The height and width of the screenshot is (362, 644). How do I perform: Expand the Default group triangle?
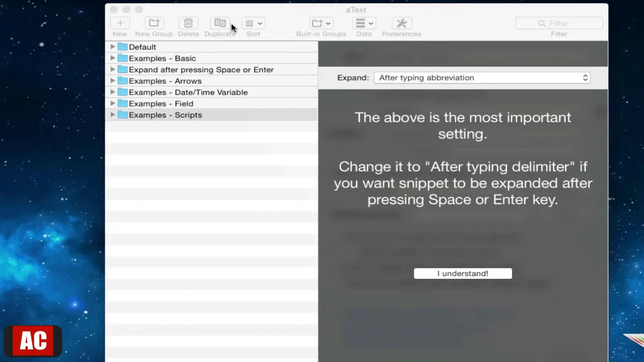tap(113, 47)
